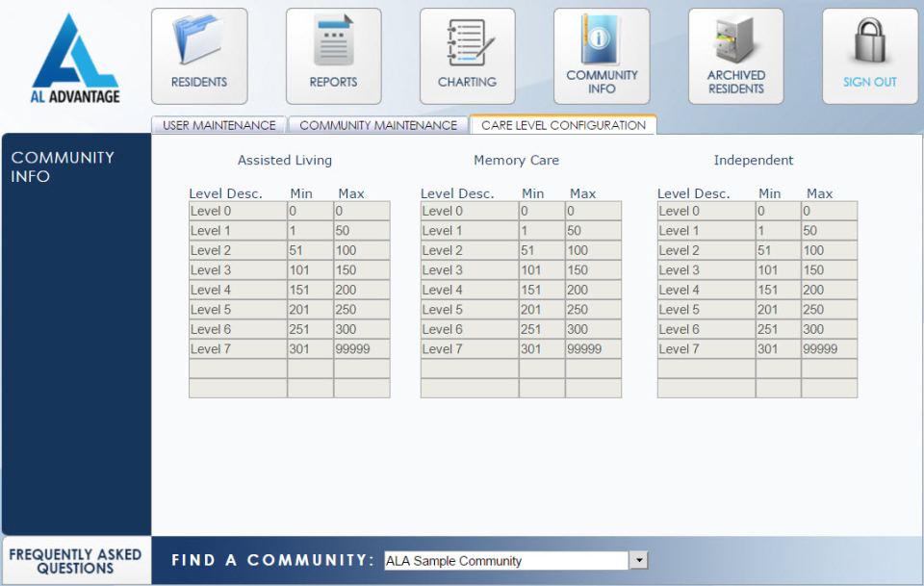Select Level 0 row under Independent
The image size is (924, 586).
(706, 211)
